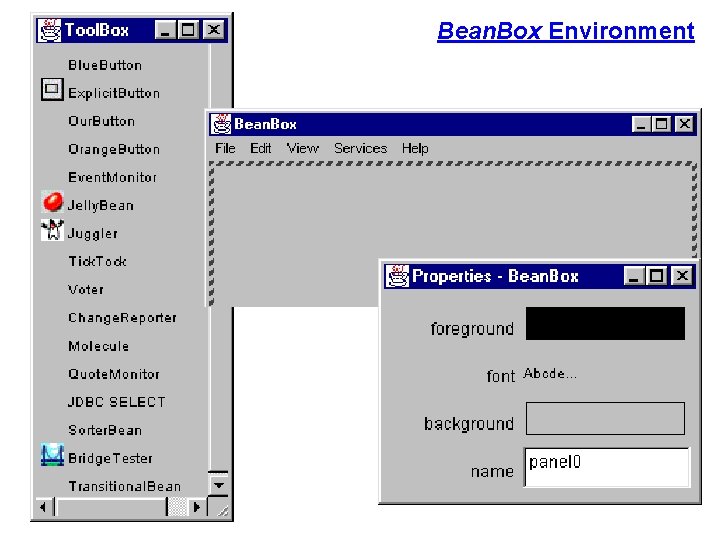Select ExplicitButton label in ToolBox

point(114,93)
